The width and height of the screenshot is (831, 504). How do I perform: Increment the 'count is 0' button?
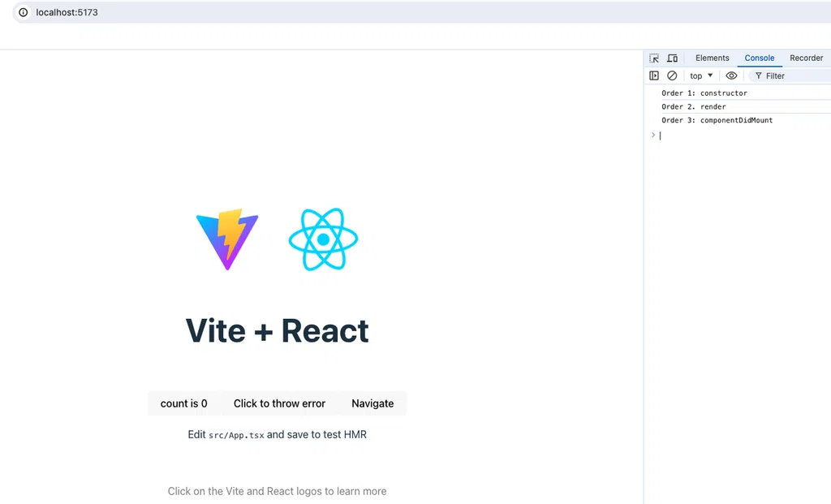click(x=184, y=403)
